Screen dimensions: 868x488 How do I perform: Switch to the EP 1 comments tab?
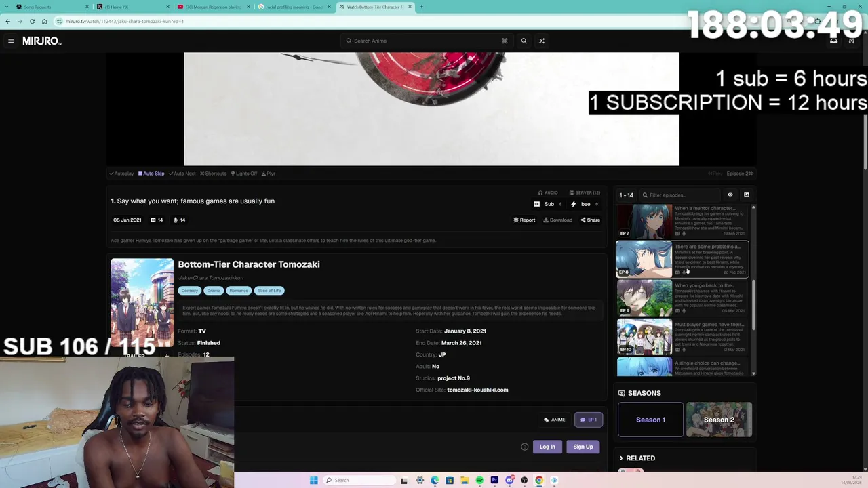(589, 420)
